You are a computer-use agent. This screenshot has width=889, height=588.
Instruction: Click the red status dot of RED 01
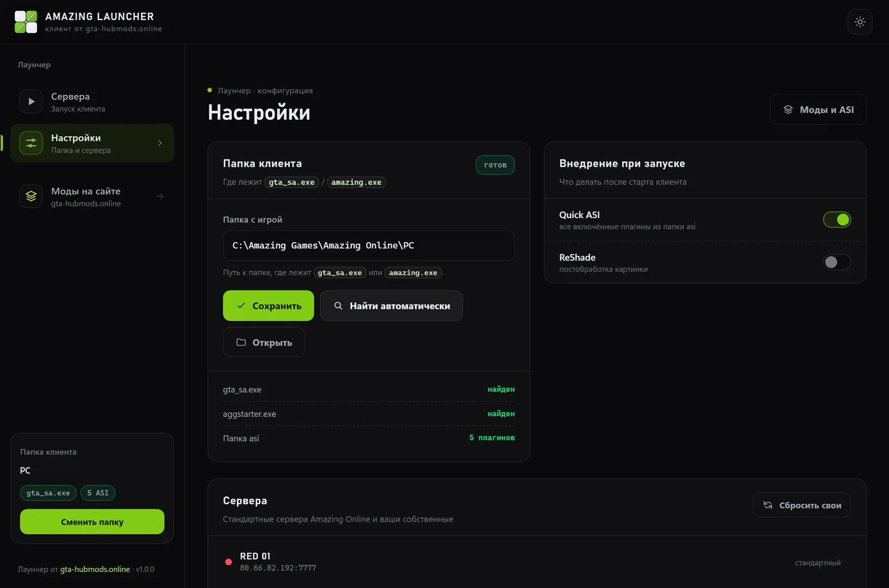pos(228,562)
